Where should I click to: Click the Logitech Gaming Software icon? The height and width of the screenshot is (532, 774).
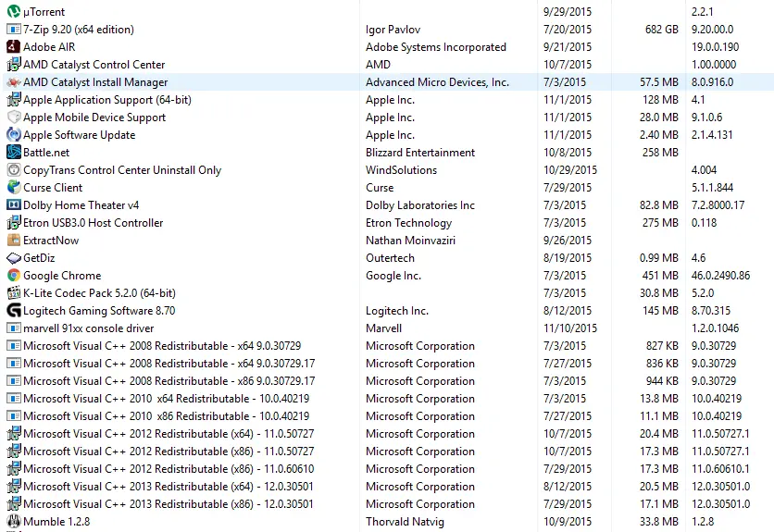tap(14, 311)
